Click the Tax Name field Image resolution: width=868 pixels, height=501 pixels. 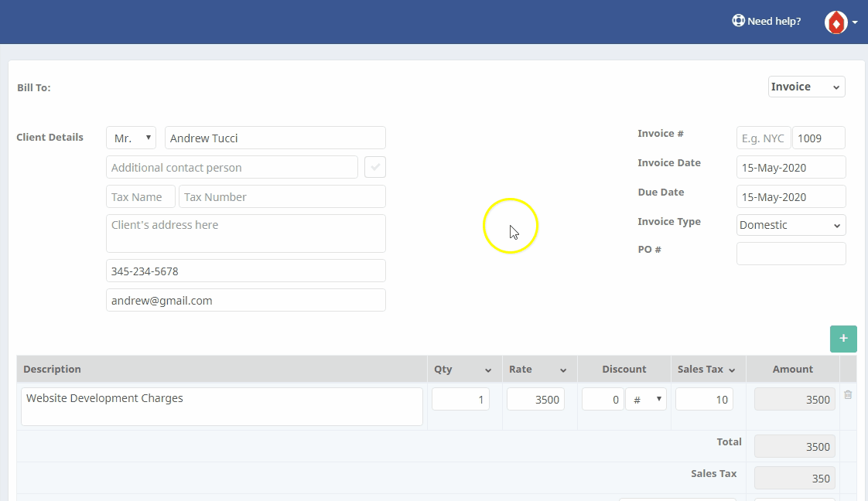[x=141, y=196]
